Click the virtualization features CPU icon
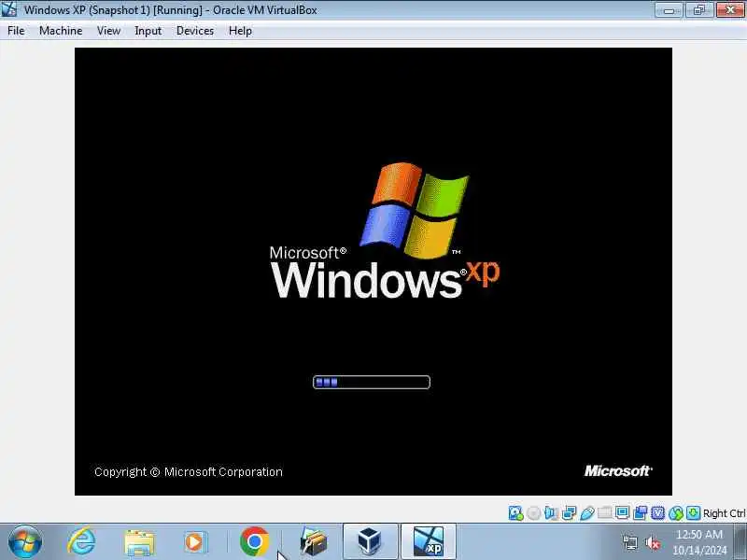 (x=658, y=512)
